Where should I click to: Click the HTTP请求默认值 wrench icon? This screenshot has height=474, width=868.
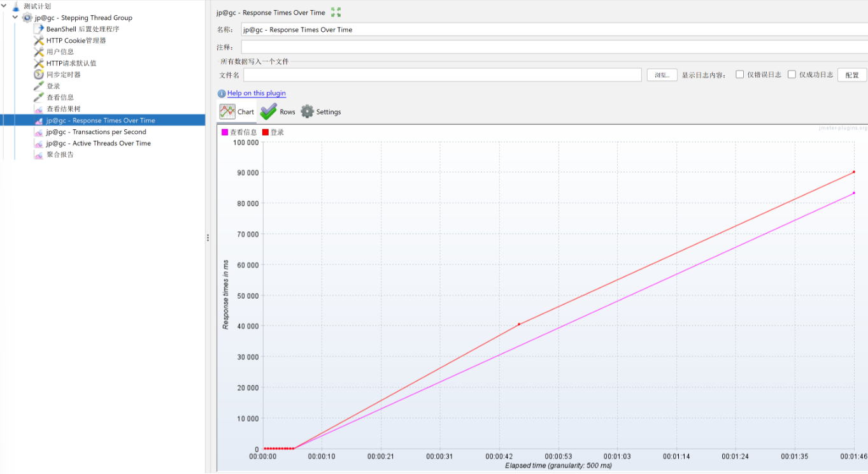click(39, 64)
